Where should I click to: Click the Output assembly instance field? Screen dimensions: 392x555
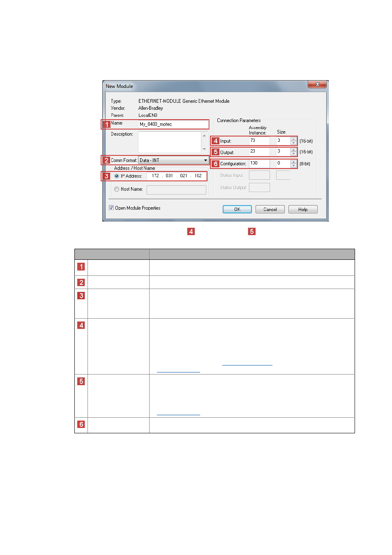259,152
